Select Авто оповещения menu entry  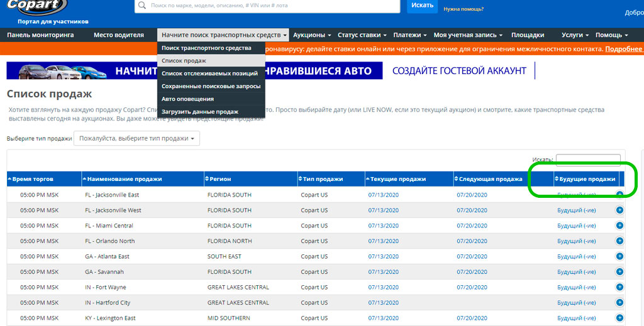[211, 99]
